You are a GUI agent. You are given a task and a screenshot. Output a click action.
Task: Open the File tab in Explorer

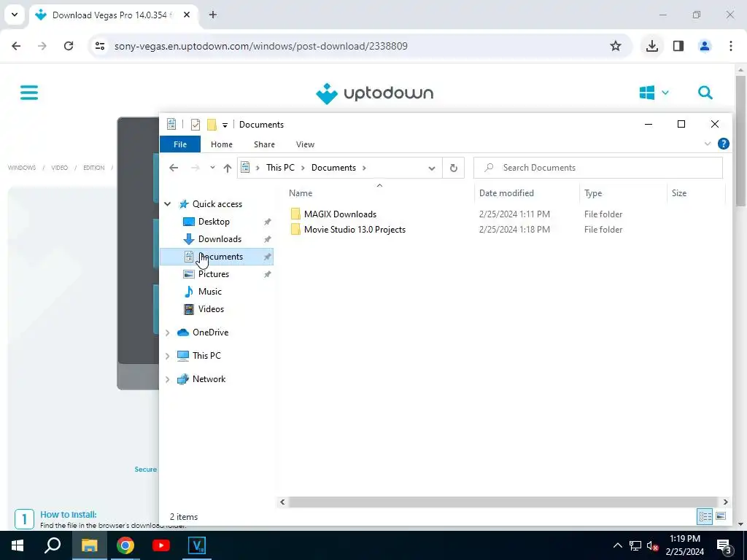click(180, 144)
